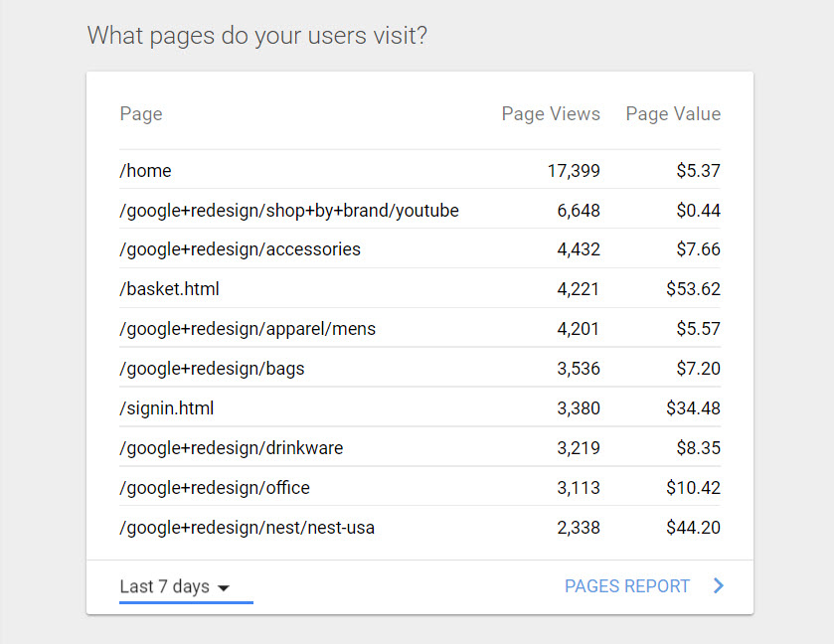Click the chevron arrow beside Pages Report
This screenshot has height=644, width=834.
[x=719, y=586]
